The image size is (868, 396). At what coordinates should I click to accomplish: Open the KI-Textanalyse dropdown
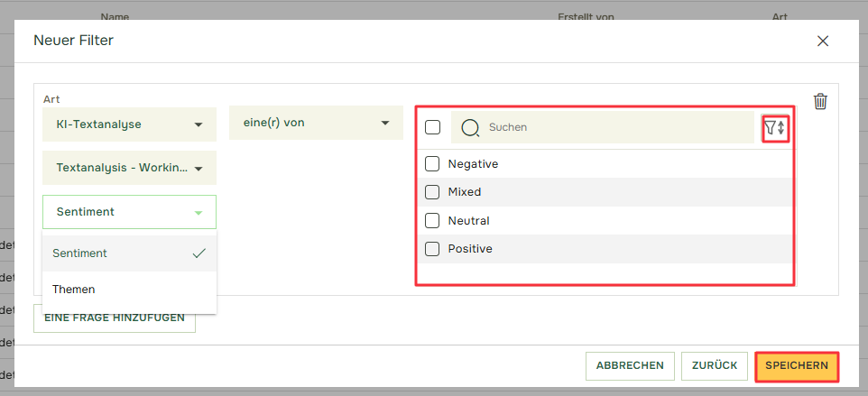click(x=130, y=124)
